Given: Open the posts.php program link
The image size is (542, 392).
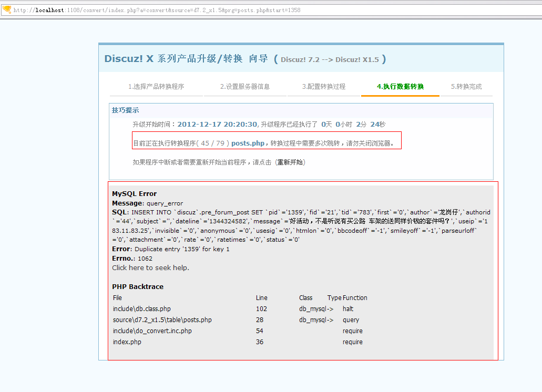Looking at the screenshot, I should pyautogui.click(x=248, y=143).
